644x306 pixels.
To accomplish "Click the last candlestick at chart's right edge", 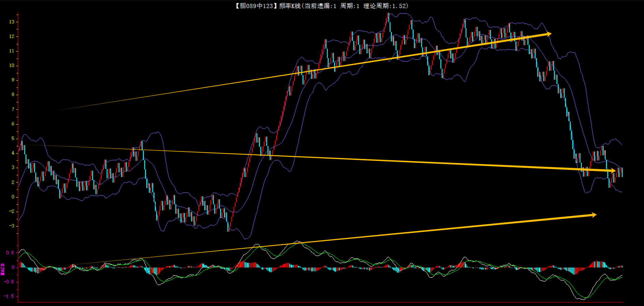I will tap(622, 172).
